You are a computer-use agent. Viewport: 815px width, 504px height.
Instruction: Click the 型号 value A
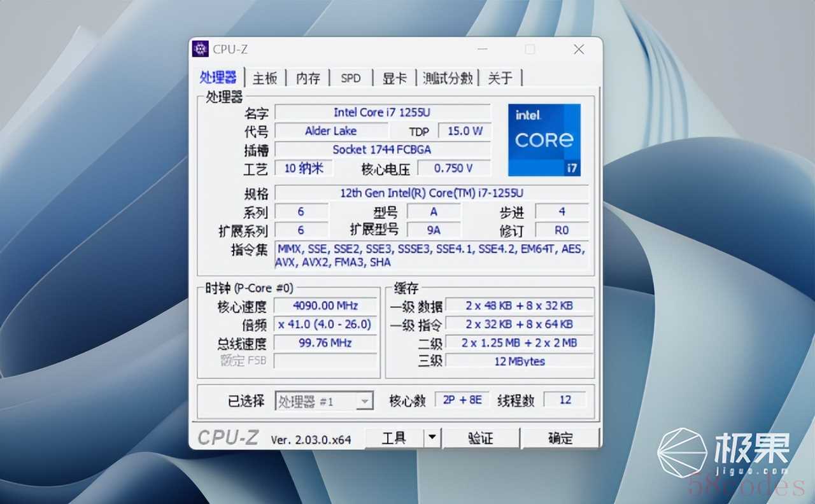[x=434, y=211]
